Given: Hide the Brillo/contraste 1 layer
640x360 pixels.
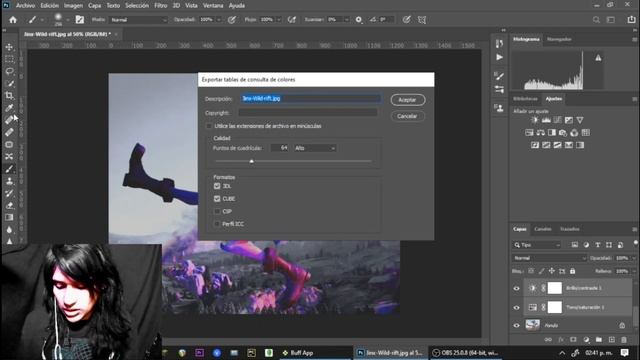Looking at the screenshot, I should click(516, 288).
